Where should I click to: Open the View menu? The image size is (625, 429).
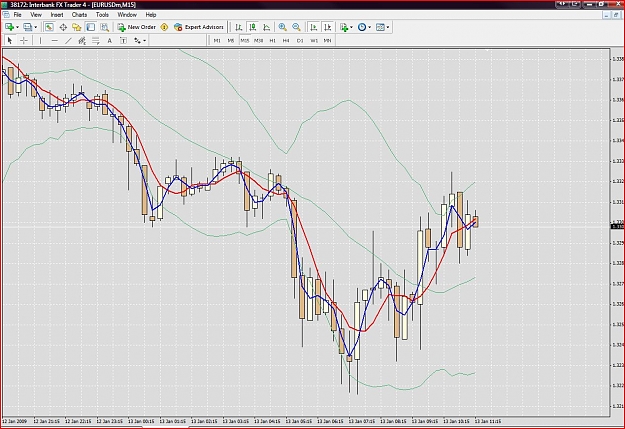click(36, 15)
